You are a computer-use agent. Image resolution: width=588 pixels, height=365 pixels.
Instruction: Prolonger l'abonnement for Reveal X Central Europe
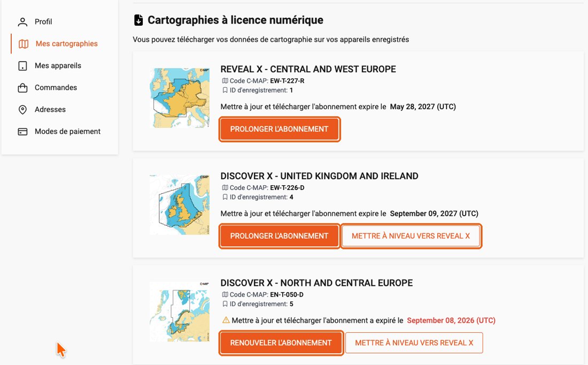[x=280, y=129]
